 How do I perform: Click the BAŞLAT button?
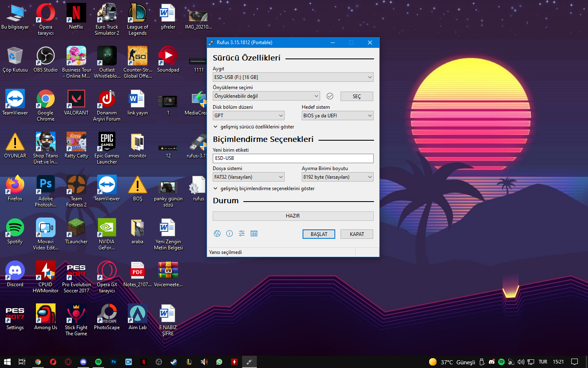319,234
